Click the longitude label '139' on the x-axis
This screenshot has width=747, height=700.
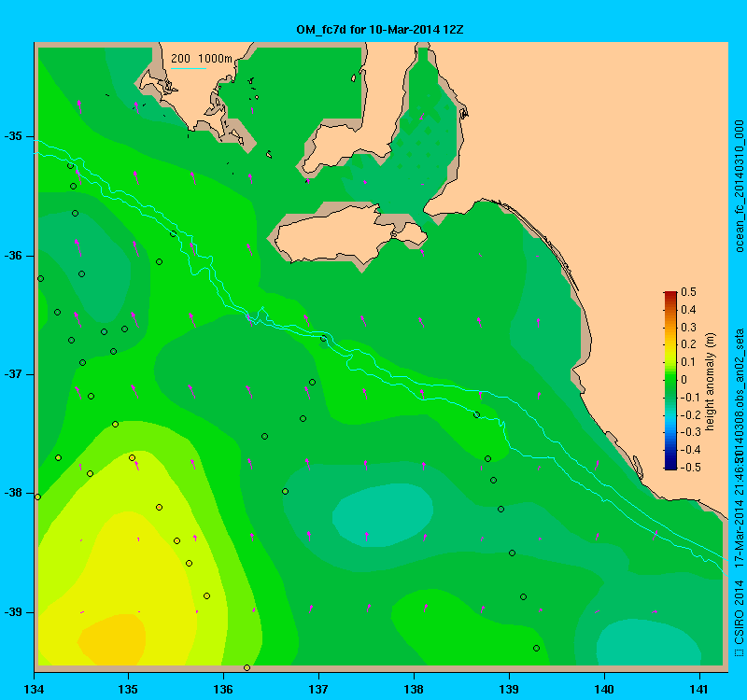tap(509, 690)
